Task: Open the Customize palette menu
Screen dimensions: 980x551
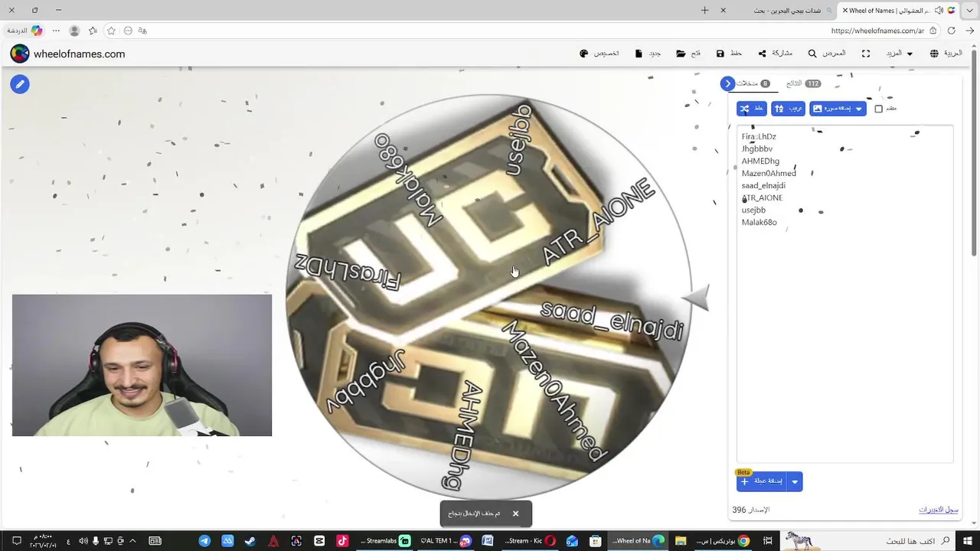Action: coord(599,54)
